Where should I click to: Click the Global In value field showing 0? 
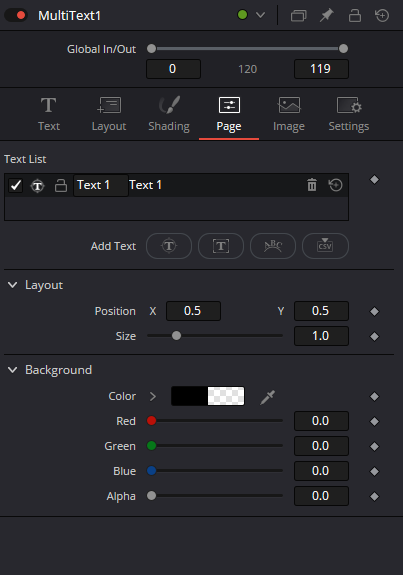point(173,69)
